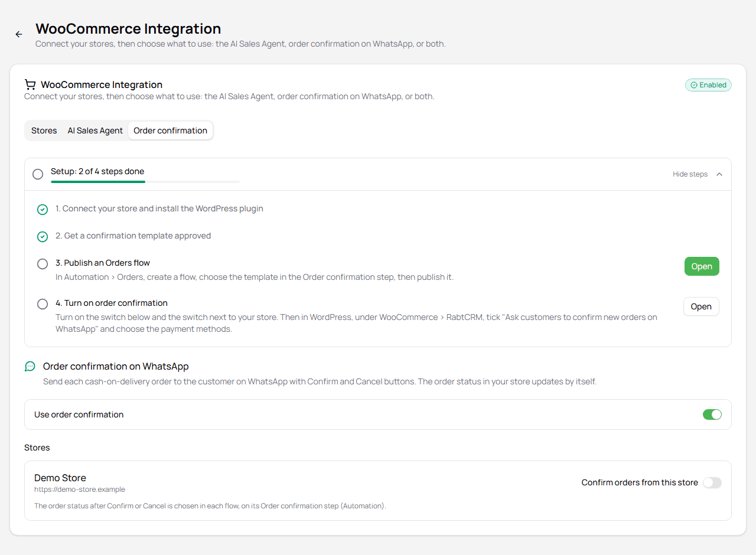Click the Stores section heading above Demo Store
This screenshot has height=555, width=756.
37,448
